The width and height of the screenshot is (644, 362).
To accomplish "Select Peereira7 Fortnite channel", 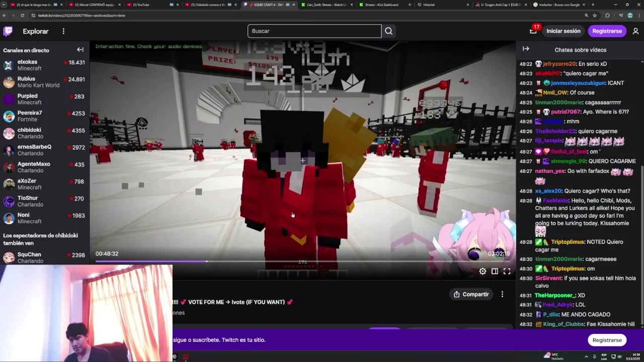I will pyautogui.click(x=45, y=116).
